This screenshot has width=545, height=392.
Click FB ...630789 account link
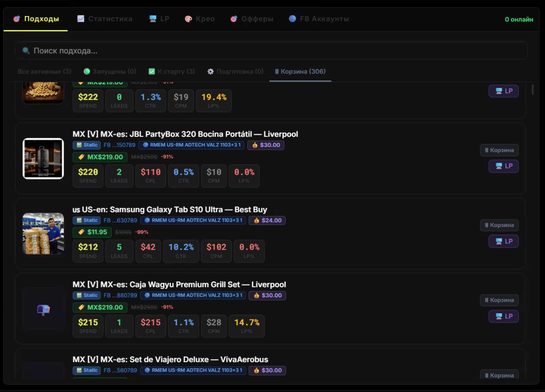coord(120,220)
